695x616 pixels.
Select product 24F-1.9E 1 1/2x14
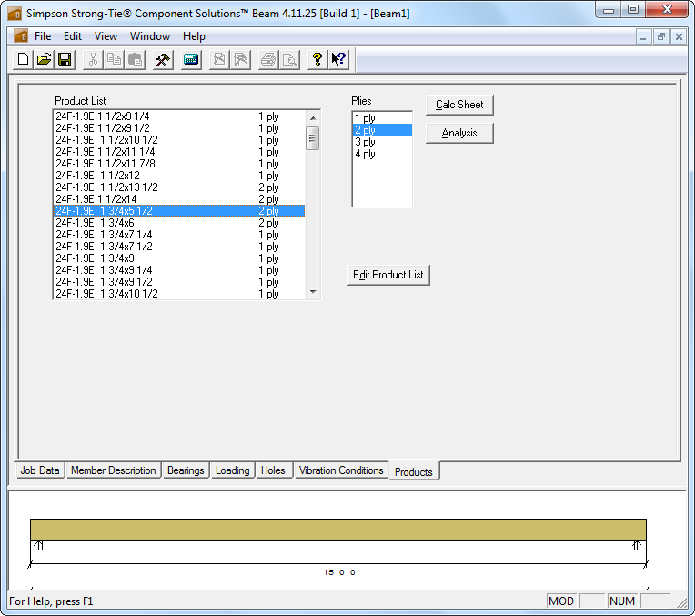[x=179, y=199]
